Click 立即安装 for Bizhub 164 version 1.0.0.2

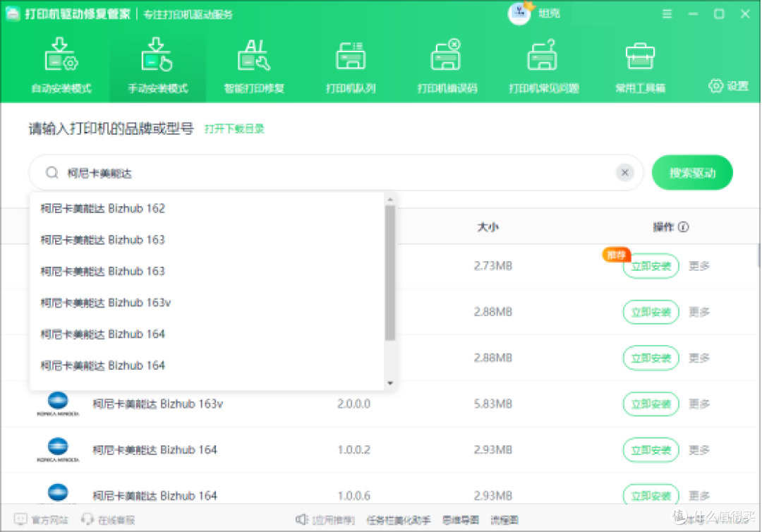[651, 450]
